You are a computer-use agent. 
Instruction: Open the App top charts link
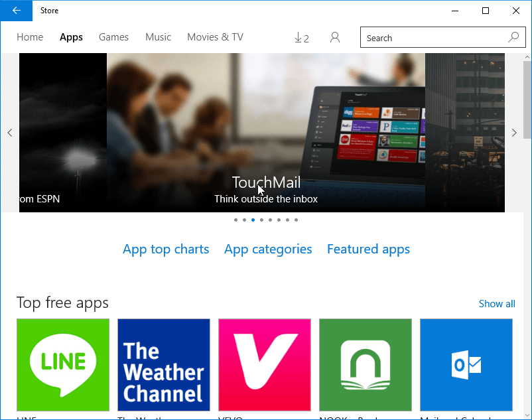point(166,249)
